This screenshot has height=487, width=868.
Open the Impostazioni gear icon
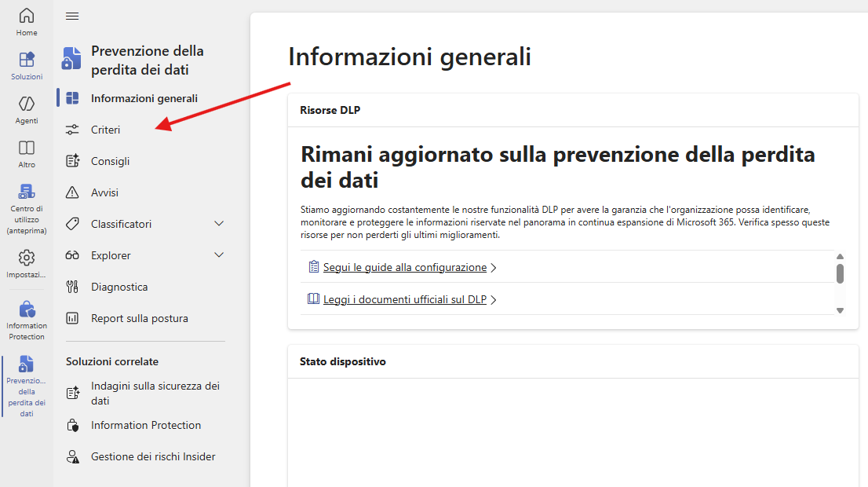tap(27, 258)
